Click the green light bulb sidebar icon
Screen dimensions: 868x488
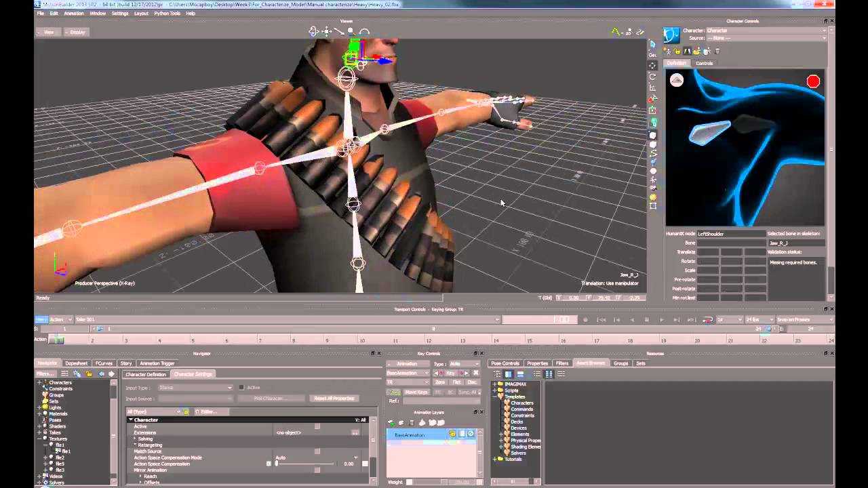point(654,122)
